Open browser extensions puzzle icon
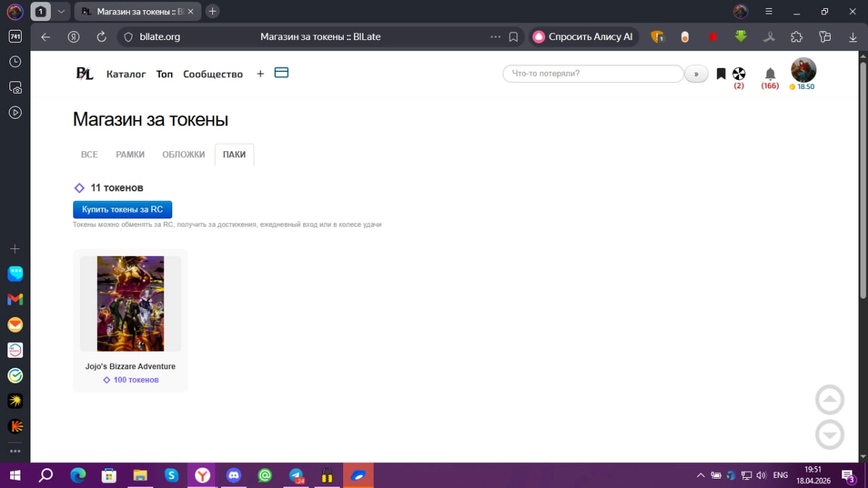Screen dimensions: 868x488 [x=797, y=37]
